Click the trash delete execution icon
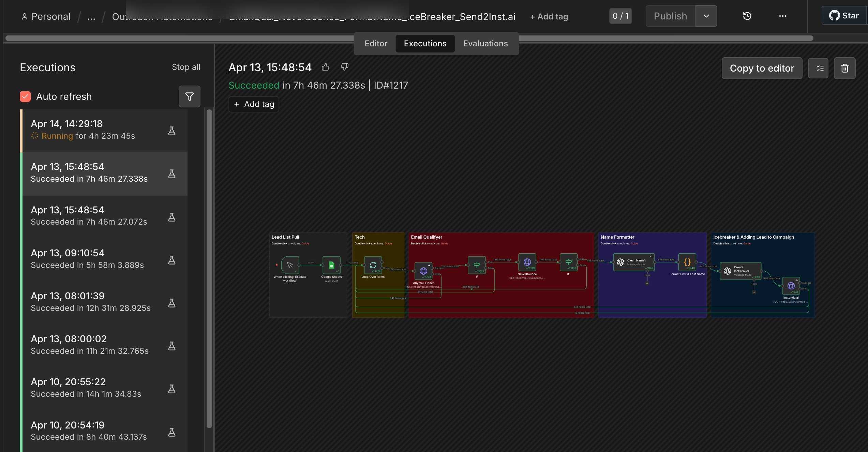Viewport: 868px width, 452px height. (844, 68)
